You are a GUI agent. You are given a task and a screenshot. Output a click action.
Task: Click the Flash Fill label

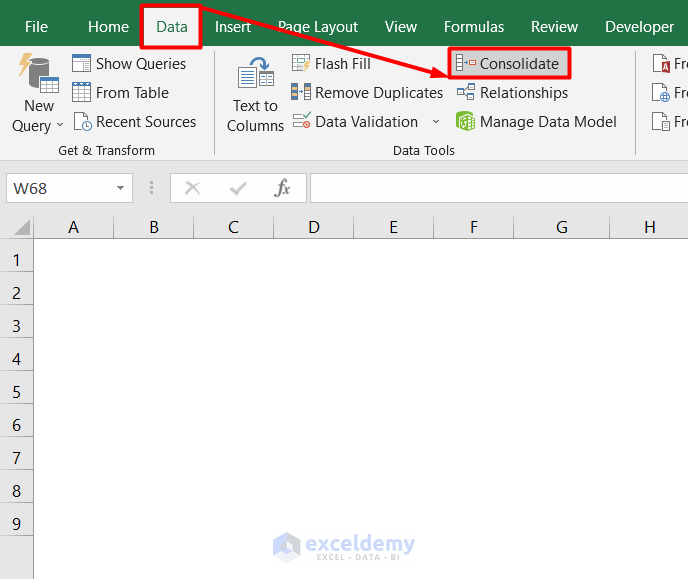343,64
